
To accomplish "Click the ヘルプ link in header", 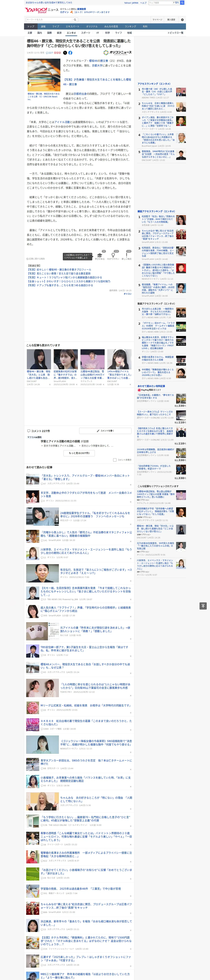I will pyautogui.click(x=143, y=3).
